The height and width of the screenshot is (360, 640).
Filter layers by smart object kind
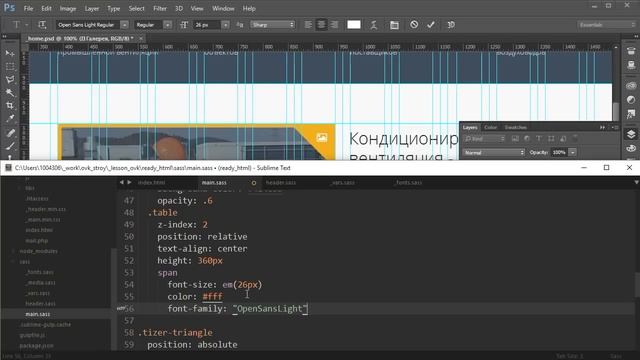563,139
